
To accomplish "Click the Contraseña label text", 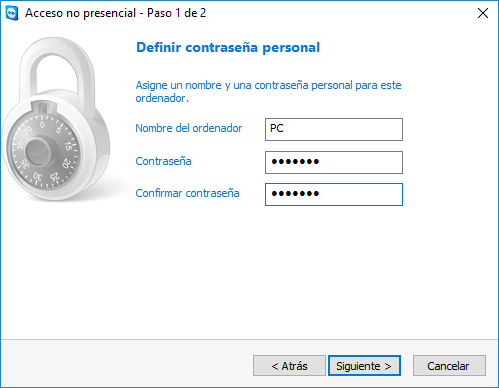I will coord(163,161).
